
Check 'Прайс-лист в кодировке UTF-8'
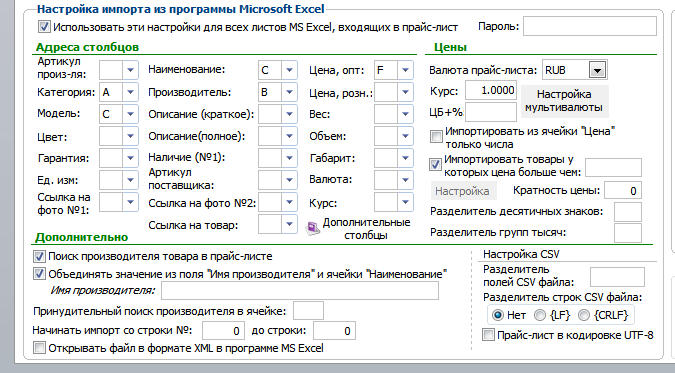[x=488, y=335]
